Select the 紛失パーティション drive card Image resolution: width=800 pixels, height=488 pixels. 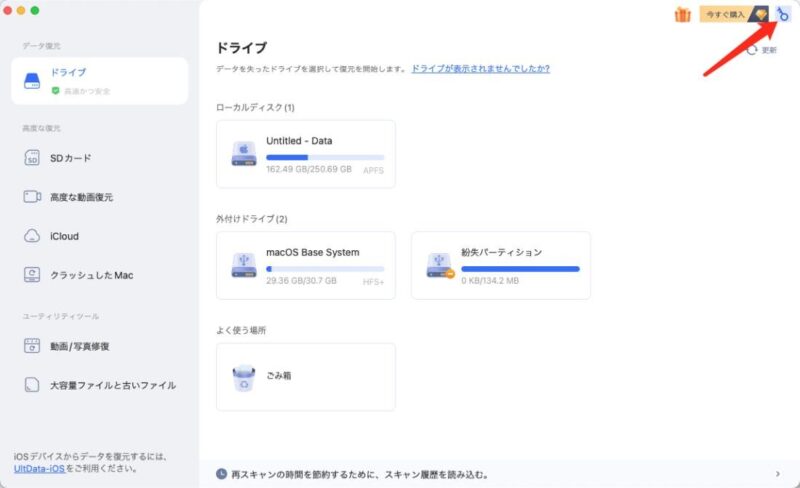tap(500, 265)
